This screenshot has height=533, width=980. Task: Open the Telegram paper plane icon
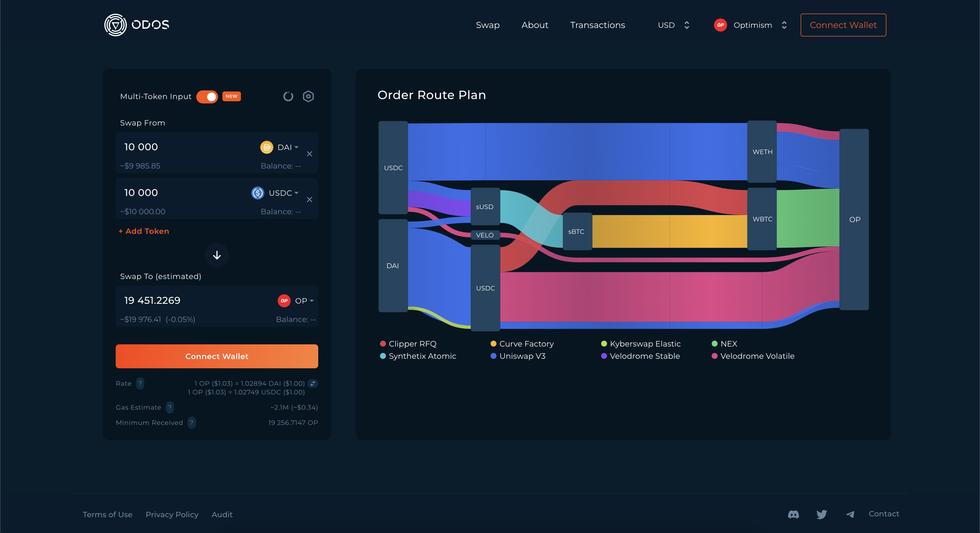(850, 514)
